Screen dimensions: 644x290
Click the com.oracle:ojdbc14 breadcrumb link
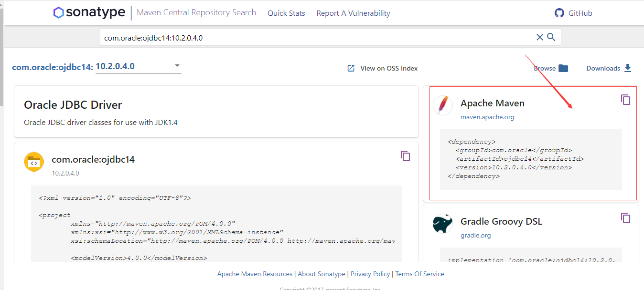coord(53,67)
